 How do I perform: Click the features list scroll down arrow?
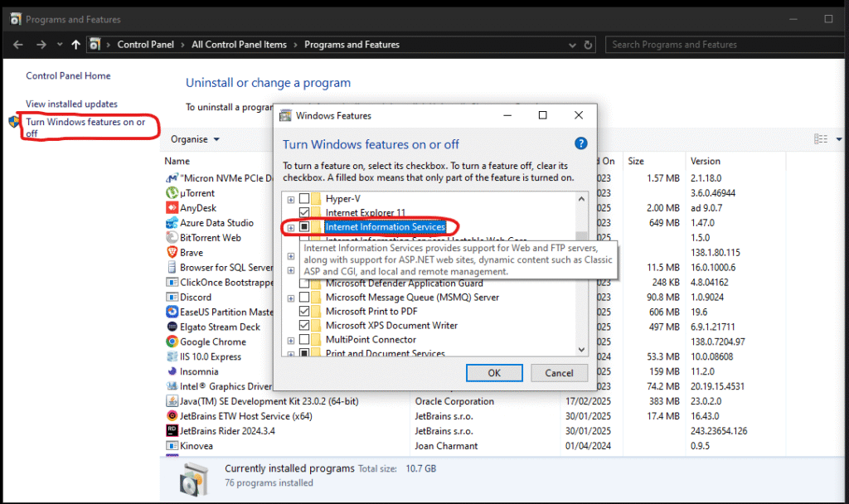(581, 350)
